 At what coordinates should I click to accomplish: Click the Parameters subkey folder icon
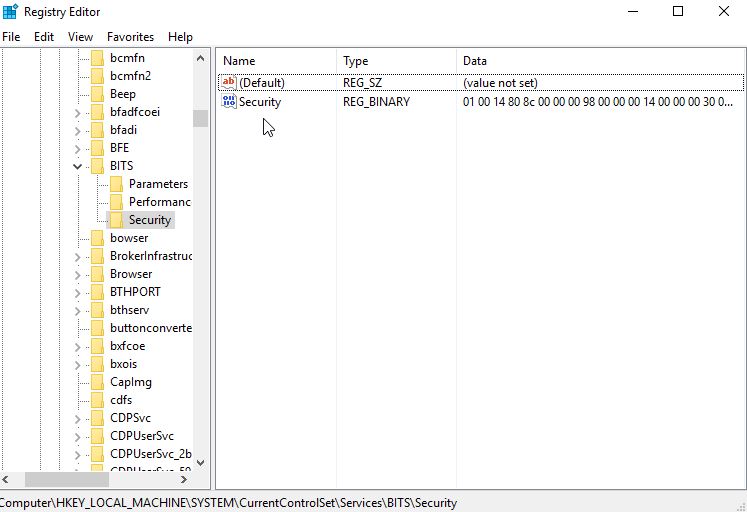point(116,184)
